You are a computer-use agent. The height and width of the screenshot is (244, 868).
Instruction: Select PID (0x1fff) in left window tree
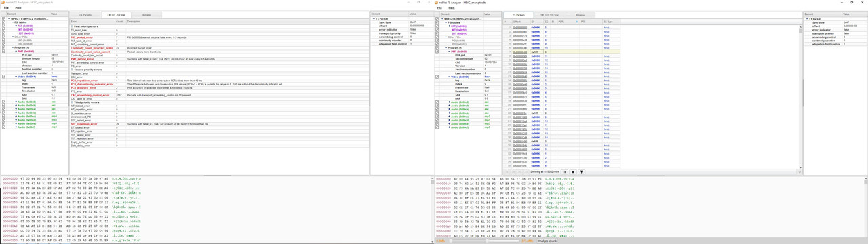(x=24, y=41)
